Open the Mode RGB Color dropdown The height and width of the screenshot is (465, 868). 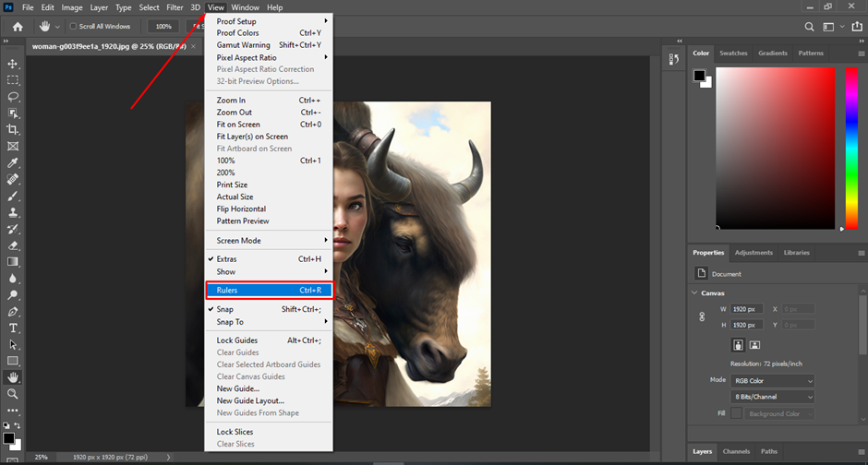pyautogui.click(x=773, y=381)
